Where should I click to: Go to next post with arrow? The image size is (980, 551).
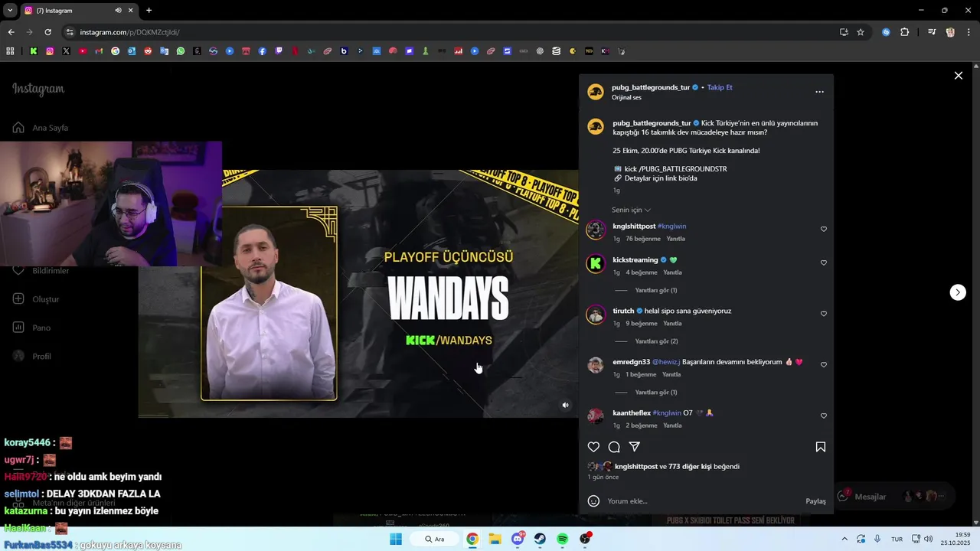tap(958, 292)
